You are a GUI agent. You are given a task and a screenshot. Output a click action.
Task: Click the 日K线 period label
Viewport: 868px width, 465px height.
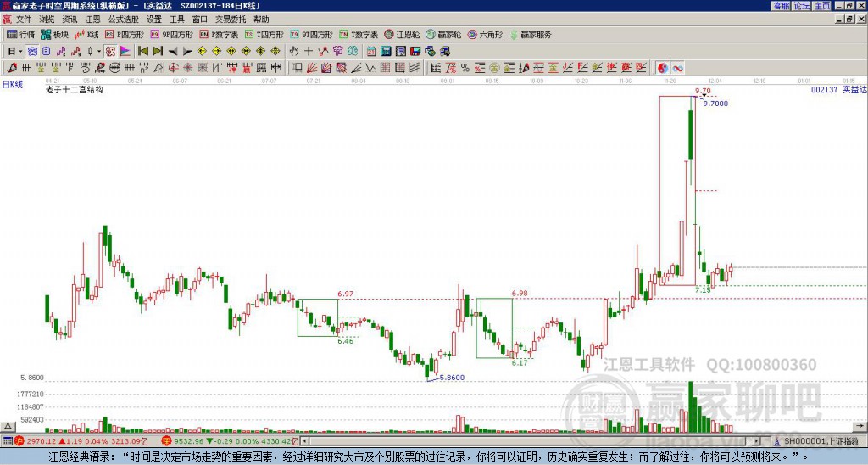pyautogui.click(x=13, y=85)
